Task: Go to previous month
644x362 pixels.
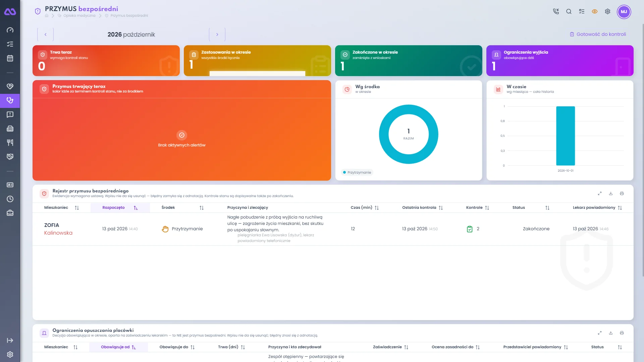Action: [x=46, y=35]
